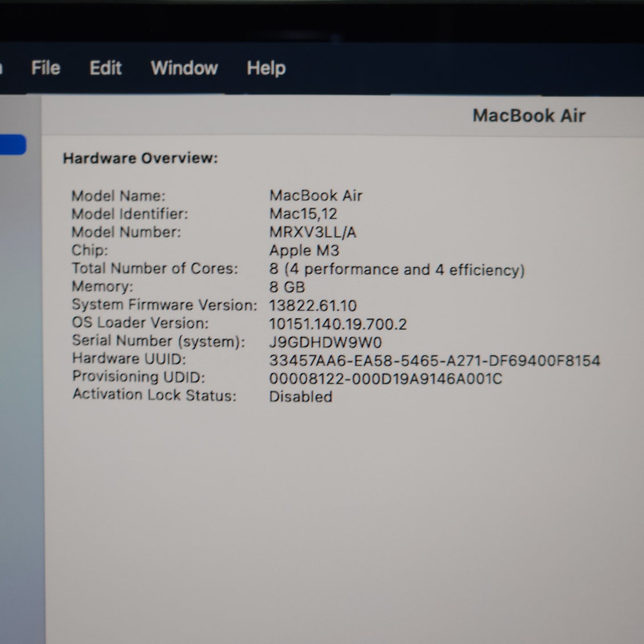Open the Help menu

click(266, 68)
